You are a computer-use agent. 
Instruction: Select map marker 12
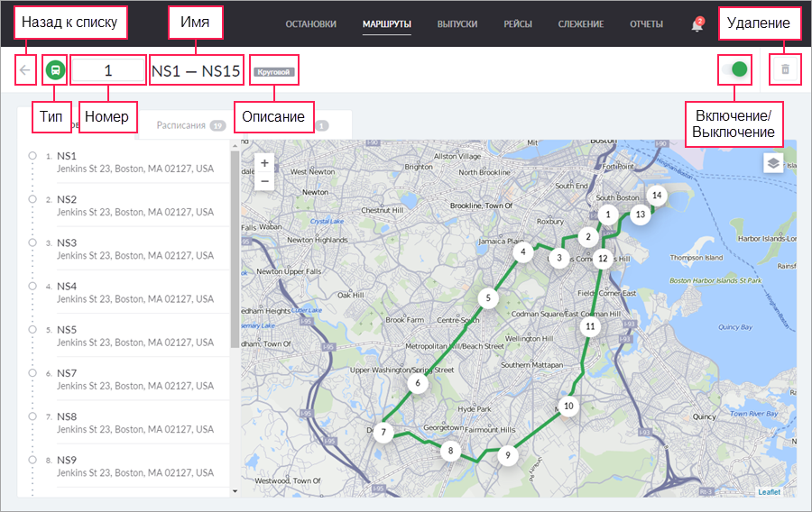603,259
